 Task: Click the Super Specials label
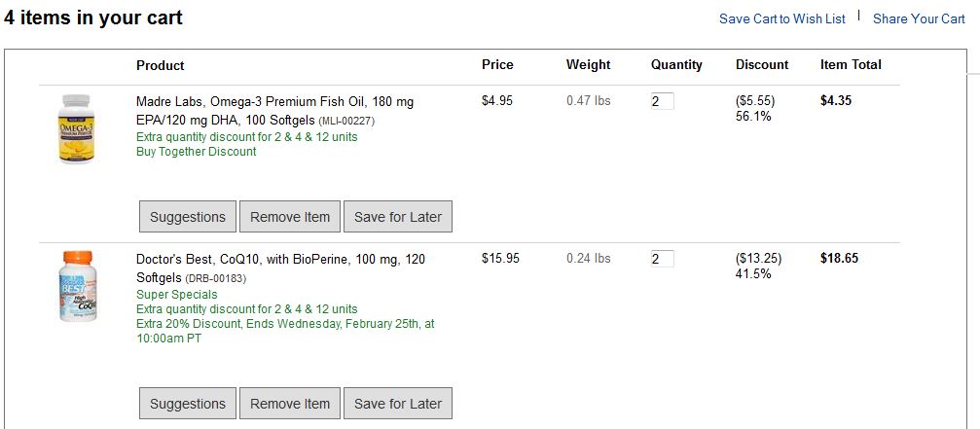point(176,295)
